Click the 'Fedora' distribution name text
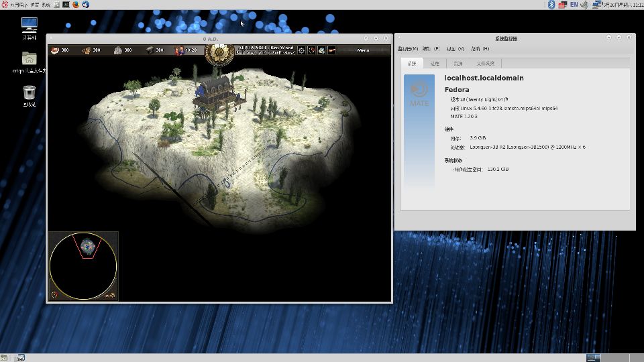Image resolution: width=644 pixels, height=362 pixels. (x=457, y=89)
